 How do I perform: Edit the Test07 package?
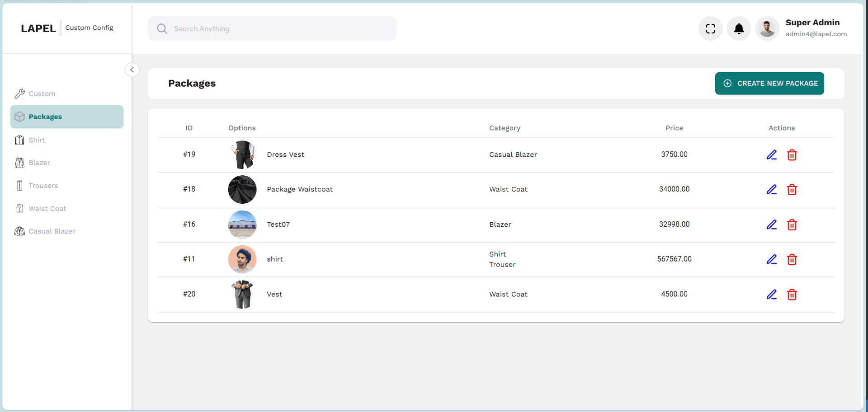click(x=772, y=225)
